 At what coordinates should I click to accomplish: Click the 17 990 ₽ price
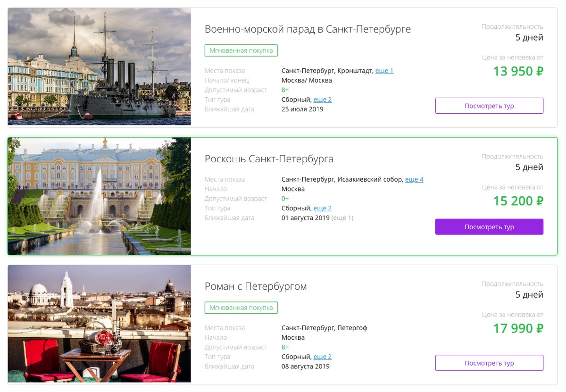[x=518, y=328]
